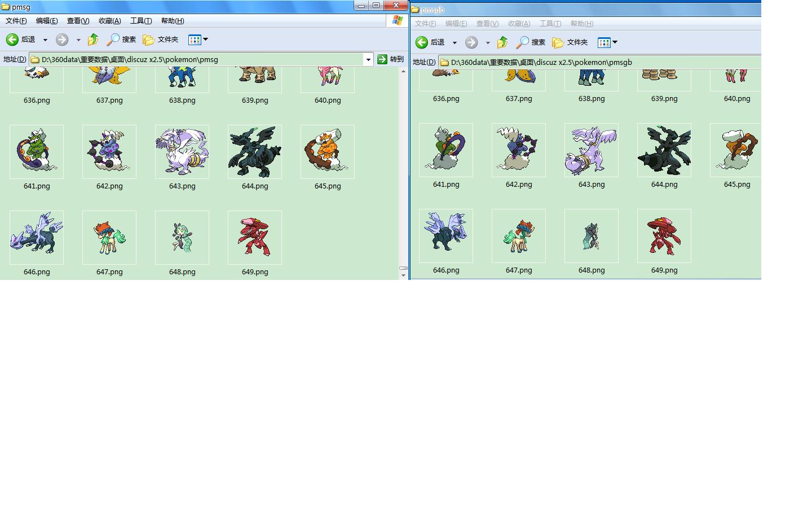Screen dimensions: 812x508
Task: Click Forward arrow icon in pmsgb window
Action: point(471,42)
